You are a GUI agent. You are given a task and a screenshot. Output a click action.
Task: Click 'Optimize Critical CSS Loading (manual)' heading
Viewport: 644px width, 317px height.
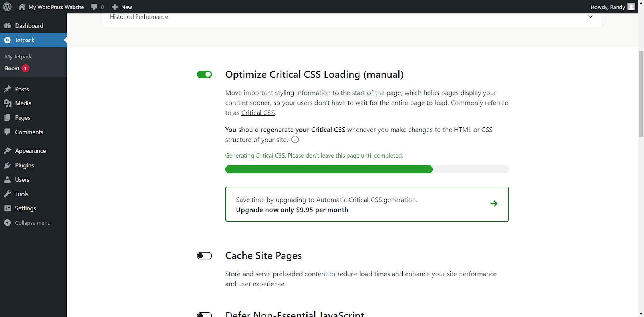coord(314,74)
